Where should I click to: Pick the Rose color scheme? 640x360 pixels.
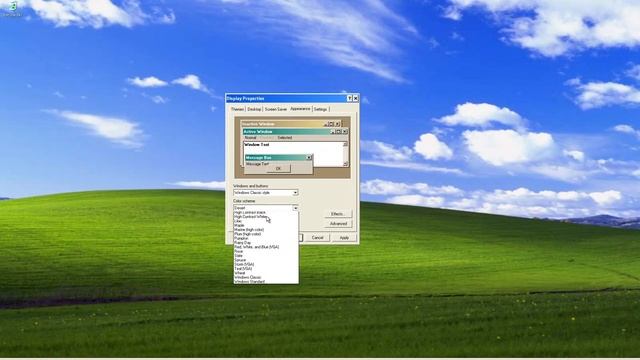[266, 251]
